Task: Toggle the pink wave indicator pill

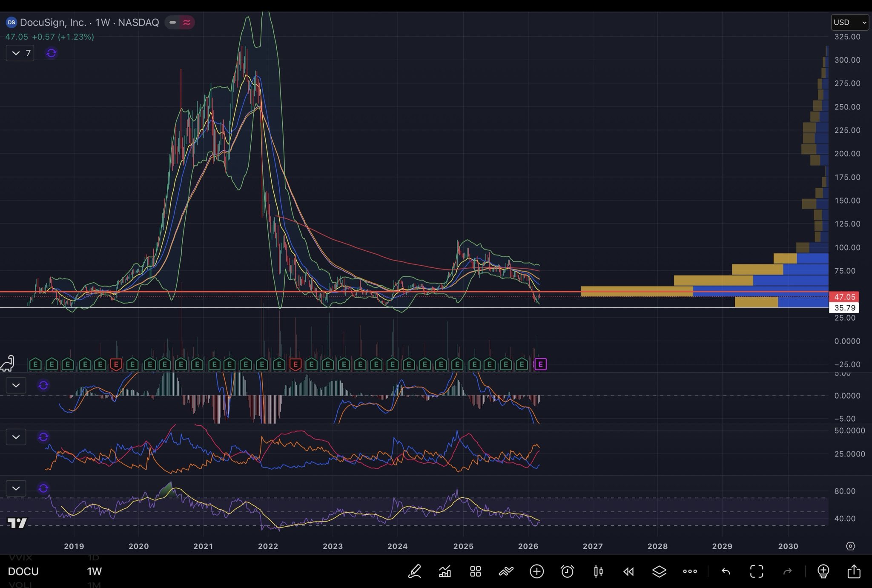Action: point(186,23)
